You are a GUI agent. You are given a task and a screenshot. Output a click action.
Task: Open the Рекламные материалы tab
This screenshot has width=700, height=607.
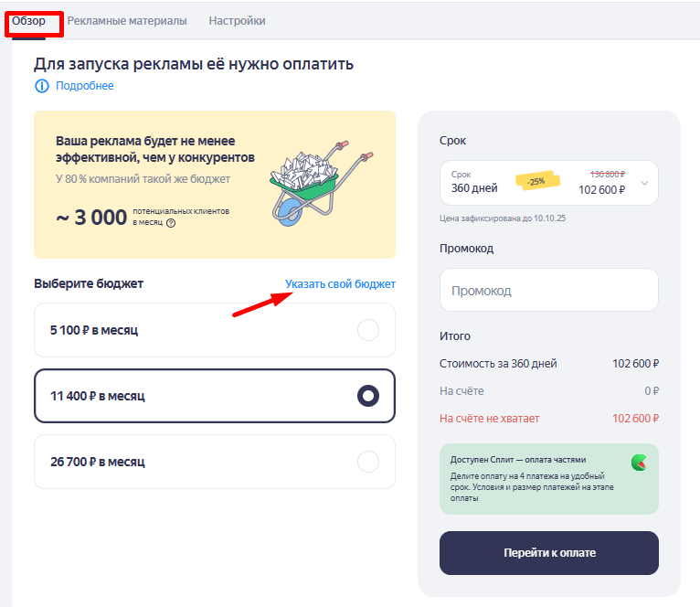[x=127, y=20]
